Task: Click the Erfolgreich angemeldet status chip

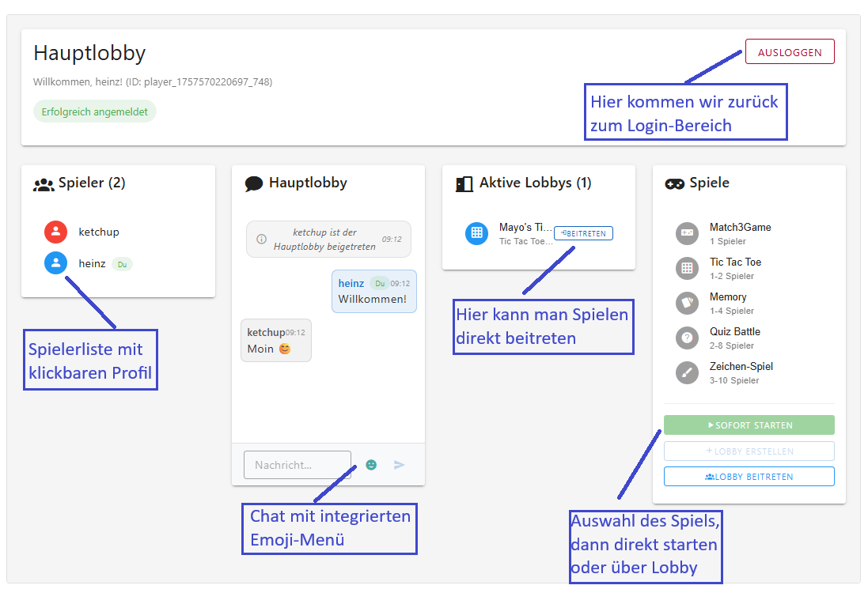Action: (x=95, y=111)
